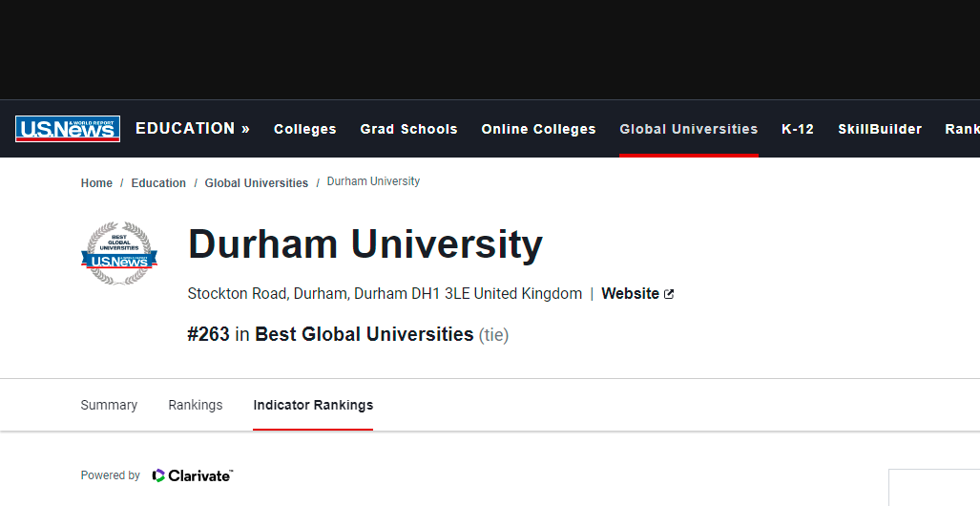
Task: Go to the Education breadcrumb
Action: [158, 183]
